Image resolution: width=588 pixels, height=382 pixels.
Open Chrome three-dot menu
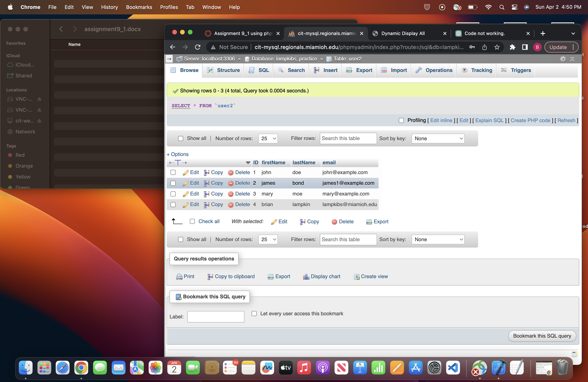[573, 47]
